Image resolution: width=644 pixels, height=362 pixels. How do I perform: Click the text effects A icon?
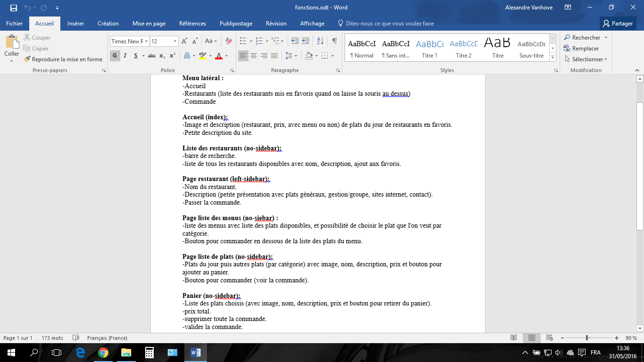[x=187, y=56]
